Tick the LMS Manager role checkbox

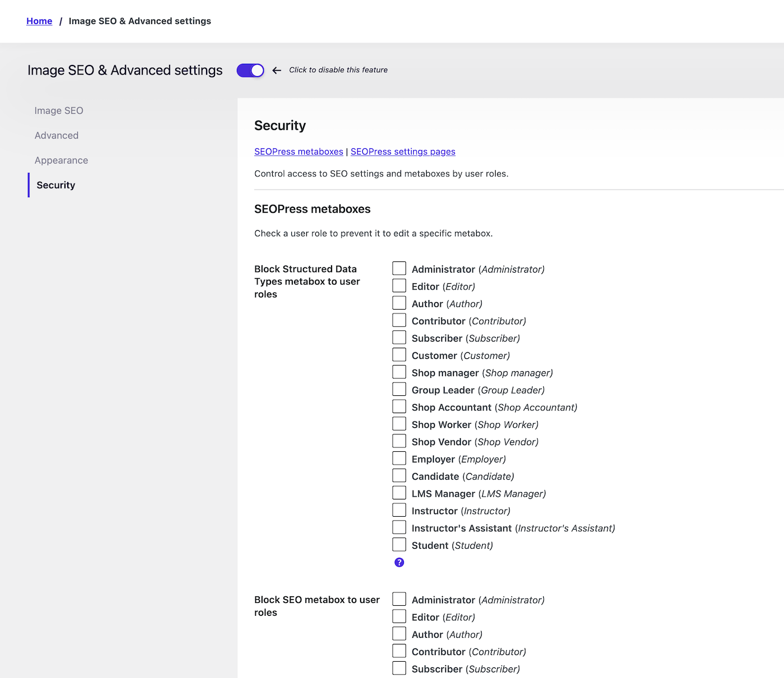[x=399, y=493]
